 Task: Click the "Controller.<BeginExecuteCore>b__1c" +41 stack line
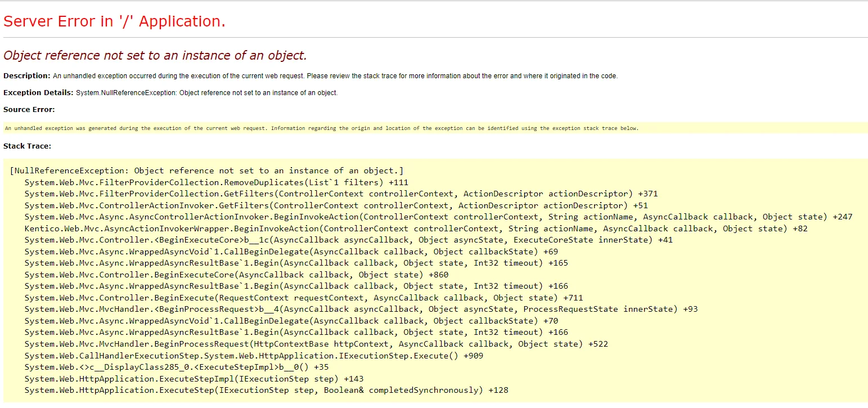coord(349,240)
